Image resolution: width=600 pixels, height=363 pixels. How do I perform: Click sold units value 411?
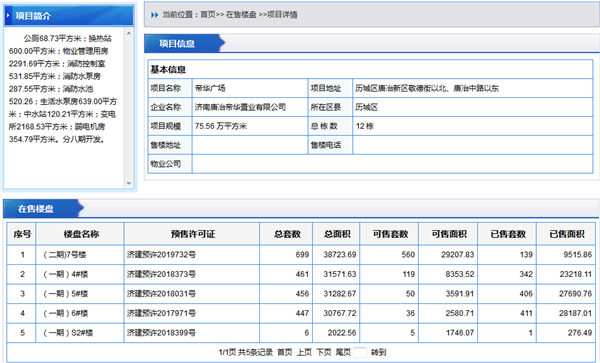point(526,313)
